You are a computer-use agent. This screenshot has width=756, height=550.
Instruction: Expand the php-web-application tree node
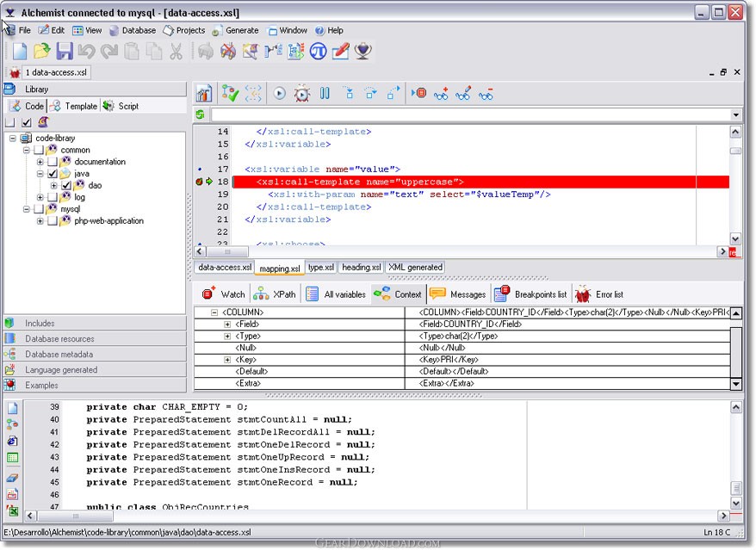pos(40,220)
